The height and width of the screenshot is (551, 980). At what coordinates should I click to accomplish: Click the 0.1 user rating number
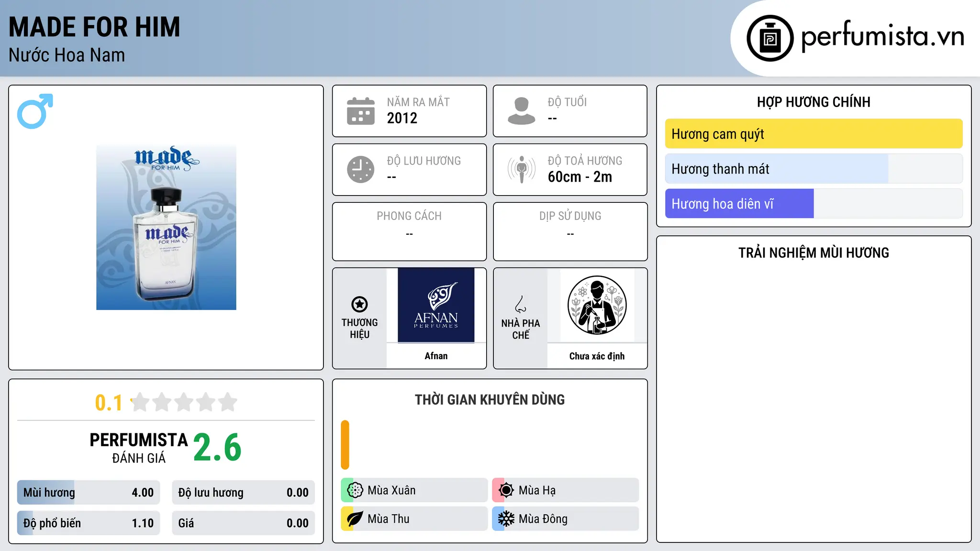click(109, 403)
